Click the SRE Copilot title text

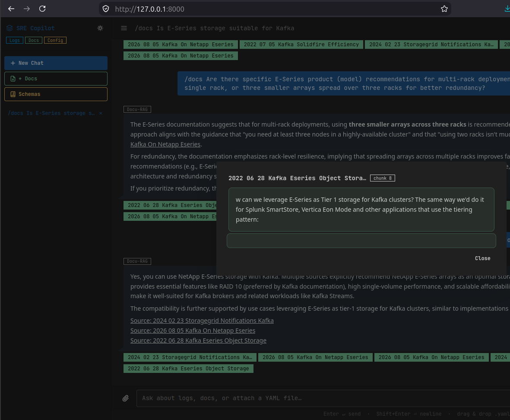35,29
